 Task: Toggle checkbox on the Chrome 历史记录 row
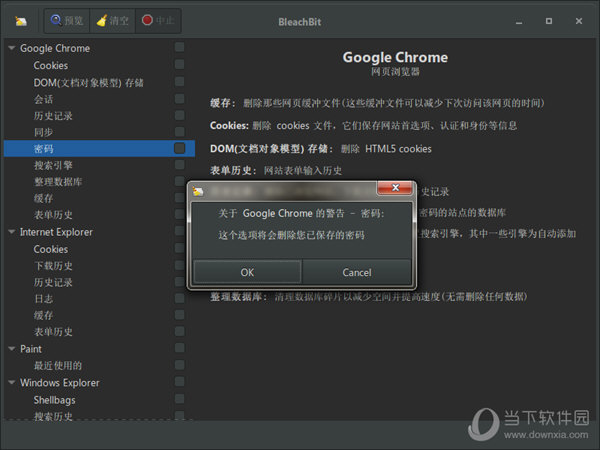point(179,115)
